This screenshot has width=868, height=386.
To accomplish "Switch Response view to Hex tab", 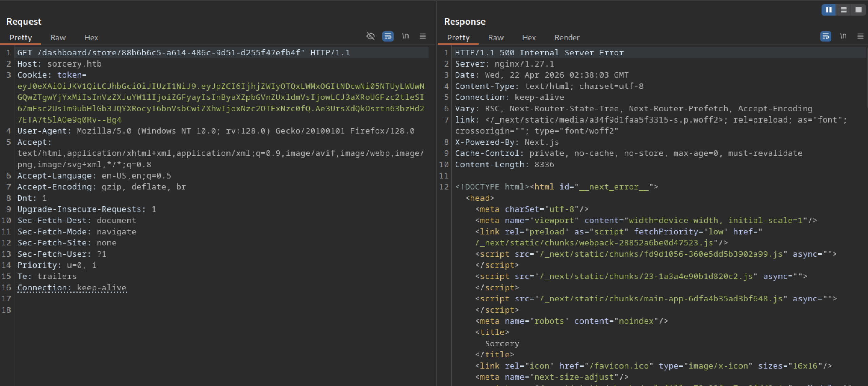I will (529, 38).
